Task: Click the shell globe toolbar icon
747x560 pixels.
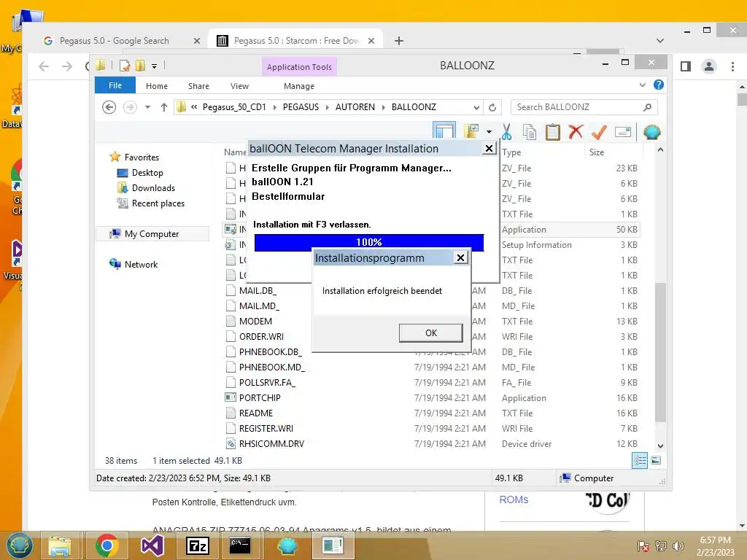Action: point(651,132)
